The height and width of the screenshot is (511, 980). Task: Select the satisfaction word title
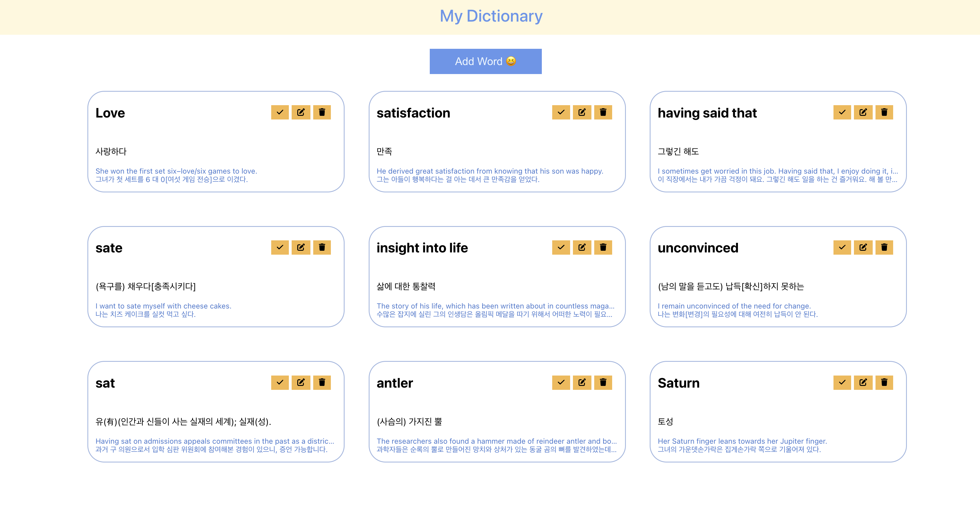coord(414,113)
